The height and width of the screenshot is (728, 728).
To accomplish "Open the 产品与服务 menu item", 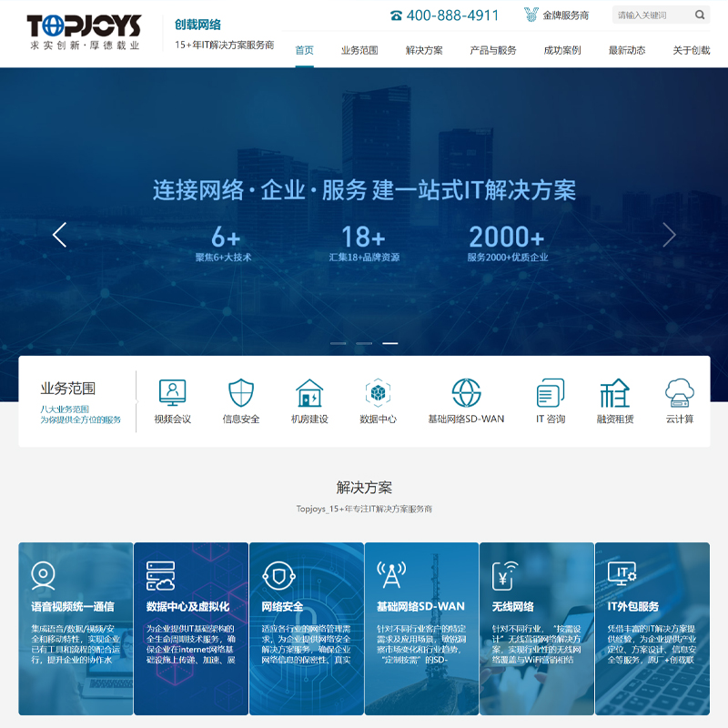I will 492,50.
